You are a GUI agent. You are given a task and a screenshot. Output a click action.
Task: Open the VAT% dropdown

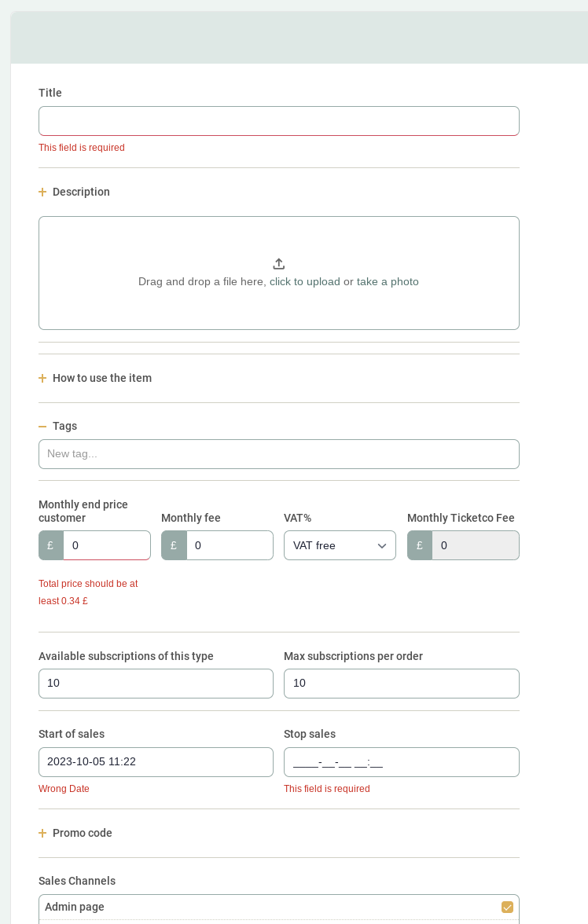(340, 545)
